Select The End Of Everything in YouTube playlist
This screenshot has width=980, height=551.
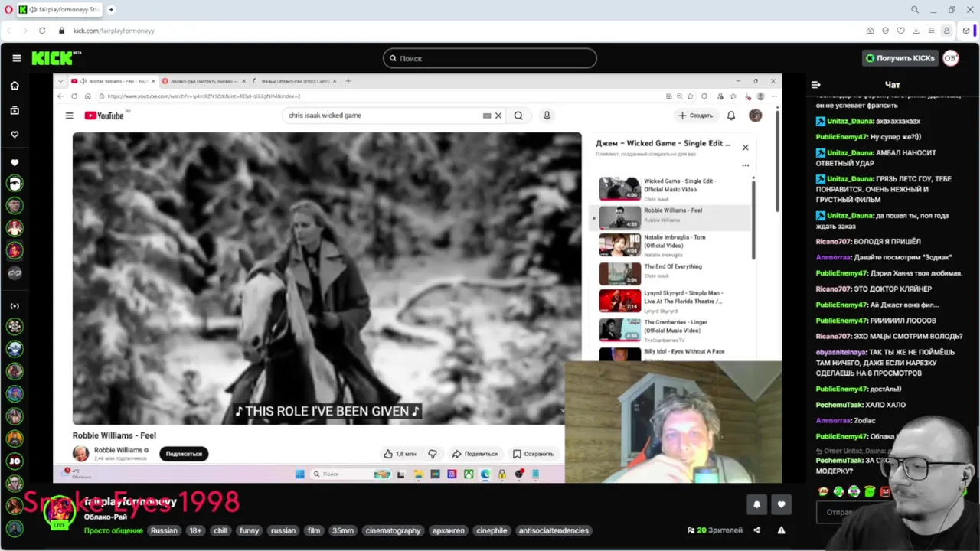(670, 273)
